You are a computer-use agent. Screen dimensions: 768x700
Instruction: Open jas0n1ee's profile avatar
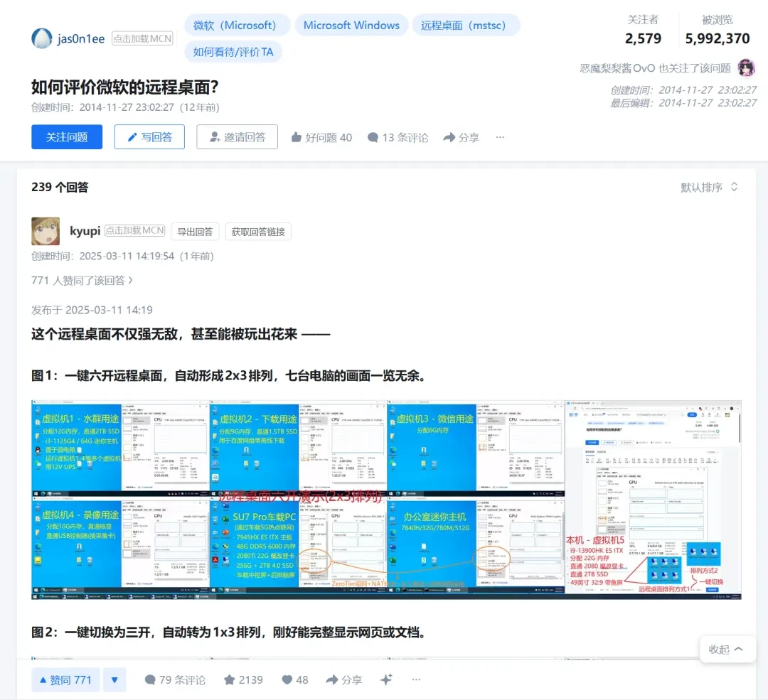coord(42,38)
